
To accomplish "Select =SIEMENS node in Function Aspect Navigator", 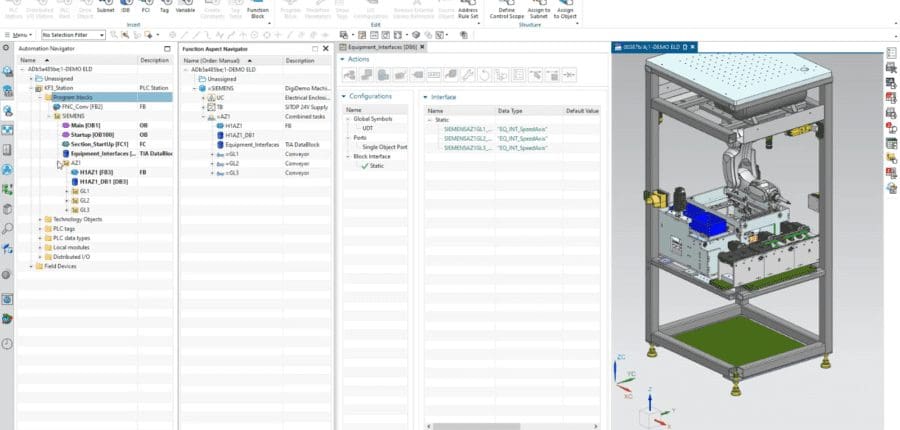I will click(220, 88).
